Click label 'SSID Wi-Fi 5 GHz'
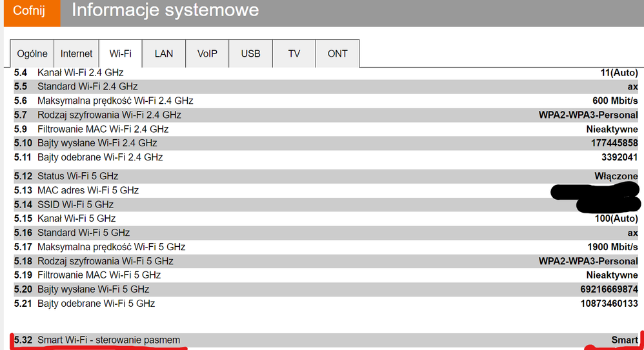The image size is (644, 350). coord(75,204)
